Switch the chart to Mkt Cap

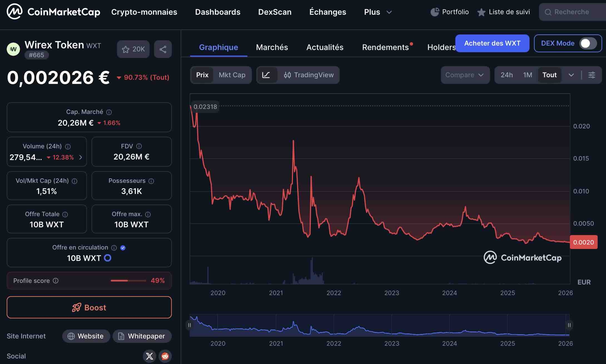click(232, 75)
